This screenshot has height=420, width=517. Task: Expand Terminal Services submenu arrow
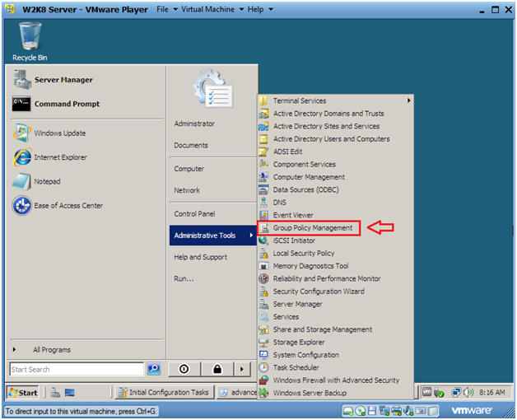pos(408,100)
